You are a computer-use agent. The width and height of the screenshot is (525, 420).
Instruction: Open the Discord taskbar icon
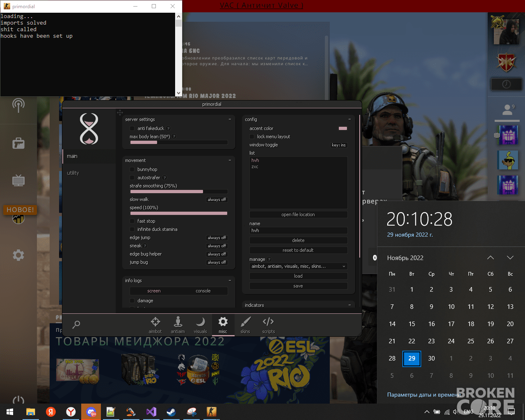91,411
